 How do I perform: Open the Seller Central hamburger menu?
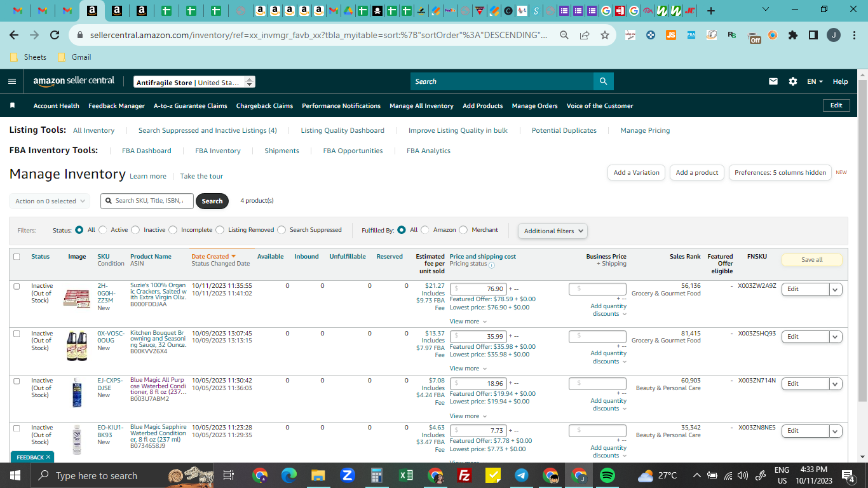(x=12, y=81)
